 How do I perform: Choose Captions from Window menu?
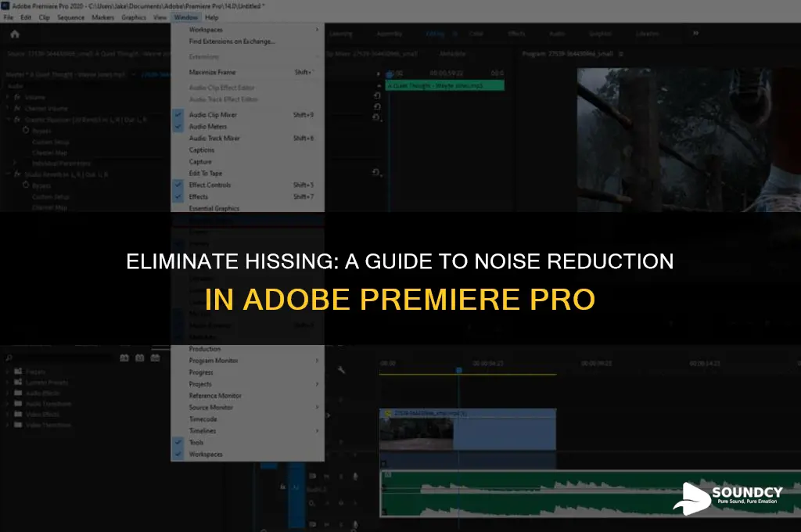click(x=248, y=149)
